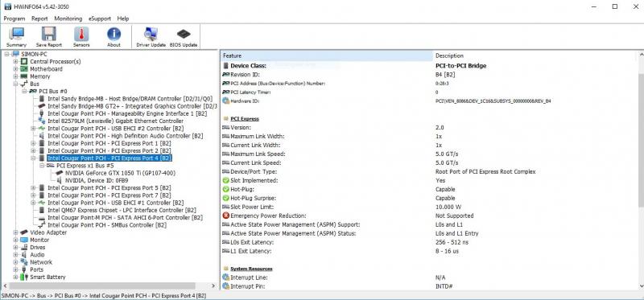644x300 pixels.
Task: Click the HWiNFO64 title bar app icon
Action: 7,7
